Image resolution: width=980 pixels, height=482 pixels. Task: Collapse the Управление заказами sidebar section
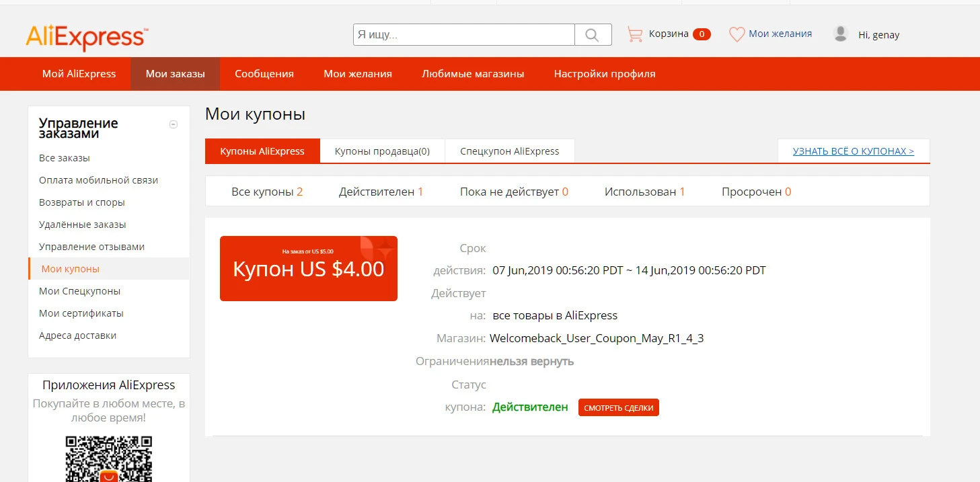click(x=174, y=124)
